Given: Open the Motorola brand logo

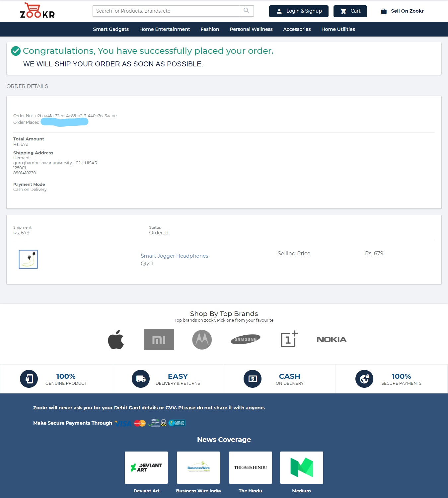Looking at the screenshot, I should (x=202, y=340).
